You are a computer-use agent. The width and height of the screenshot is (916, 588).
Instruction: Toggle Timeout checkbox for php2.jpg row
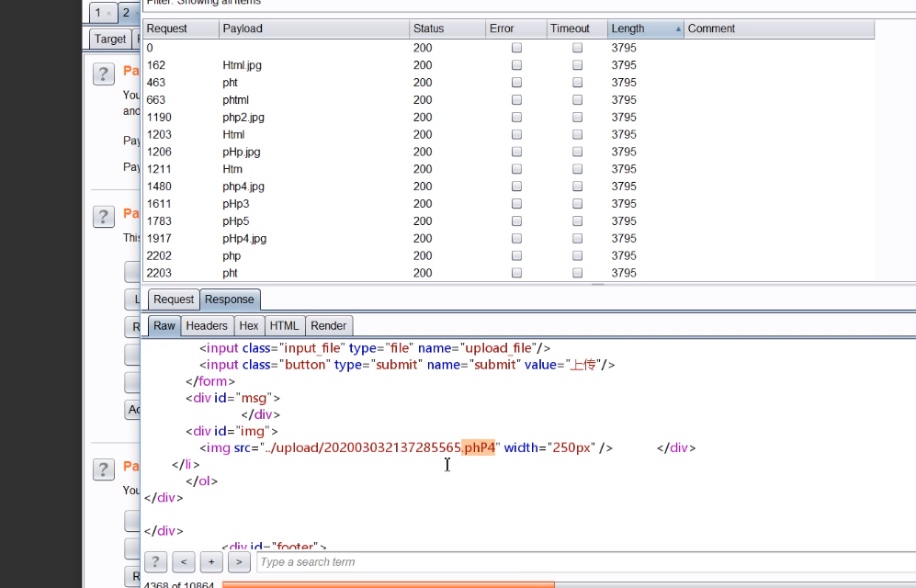tap(577, 117)
